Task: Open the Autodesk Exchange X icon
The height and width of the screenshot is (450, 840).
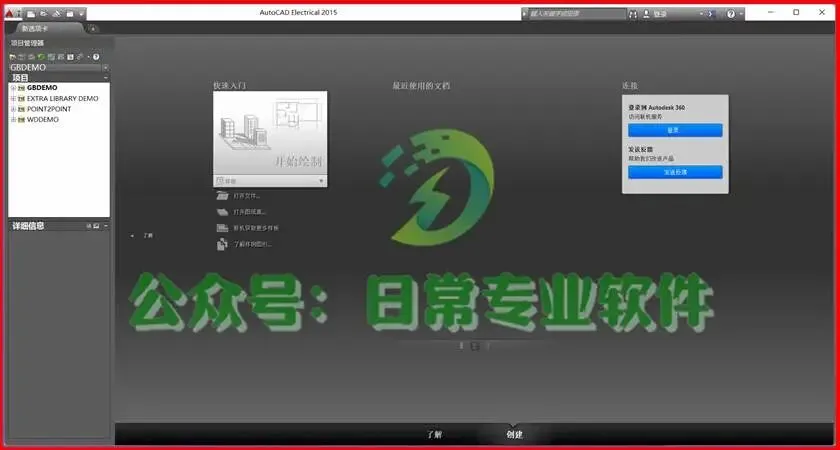Action: pyautogui.click(x=711, y=14)
